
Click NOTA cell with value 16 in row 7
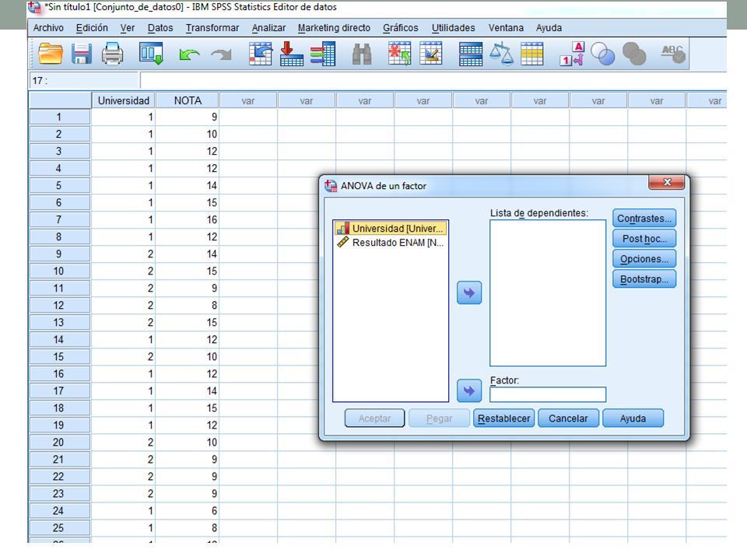click(188, 220)
